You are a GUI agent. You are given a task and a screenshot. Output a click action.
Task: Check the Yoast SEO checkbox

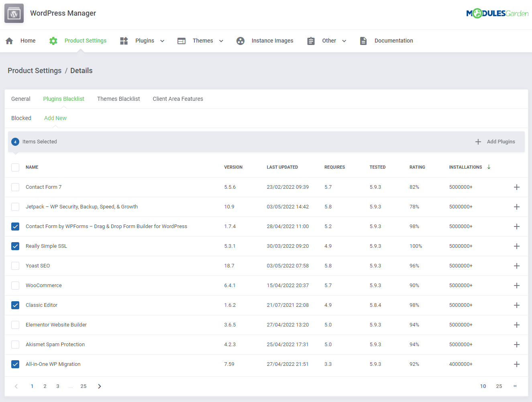click(x=15, y=266)
